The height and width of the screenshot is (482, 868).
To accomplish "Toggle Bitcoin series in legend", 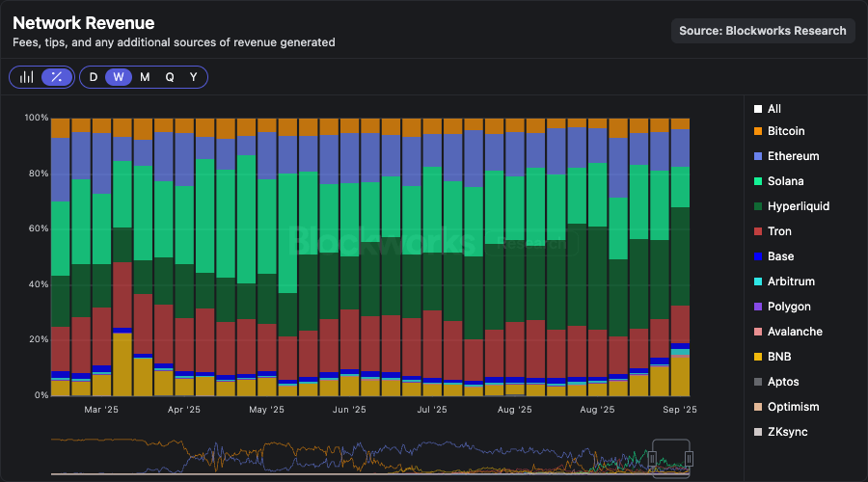I will (759, 131).
